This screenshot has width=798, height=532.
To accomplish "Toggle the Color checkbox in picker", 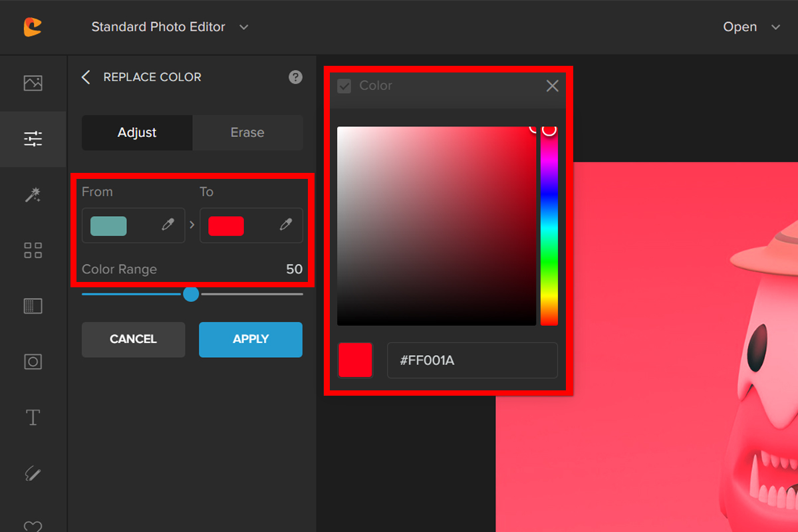I will click(344, 86).
